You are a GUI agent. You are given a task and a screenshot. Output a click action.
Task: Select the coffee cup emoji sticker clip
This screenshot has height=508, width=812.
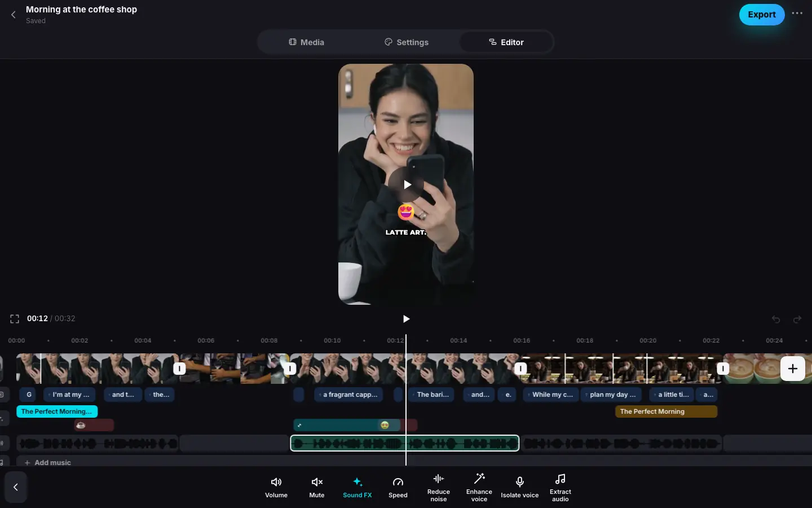(x=94, y=425)
